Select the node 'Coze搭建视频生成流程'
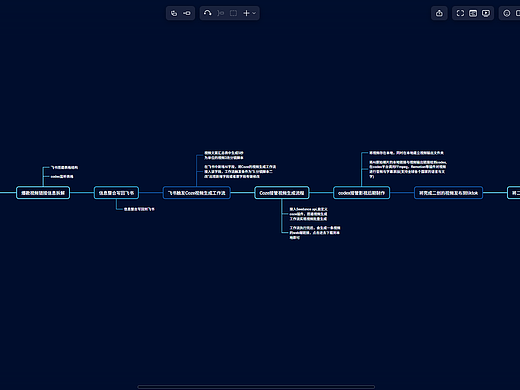Screen dimensions: 520x390 point(282,193)
